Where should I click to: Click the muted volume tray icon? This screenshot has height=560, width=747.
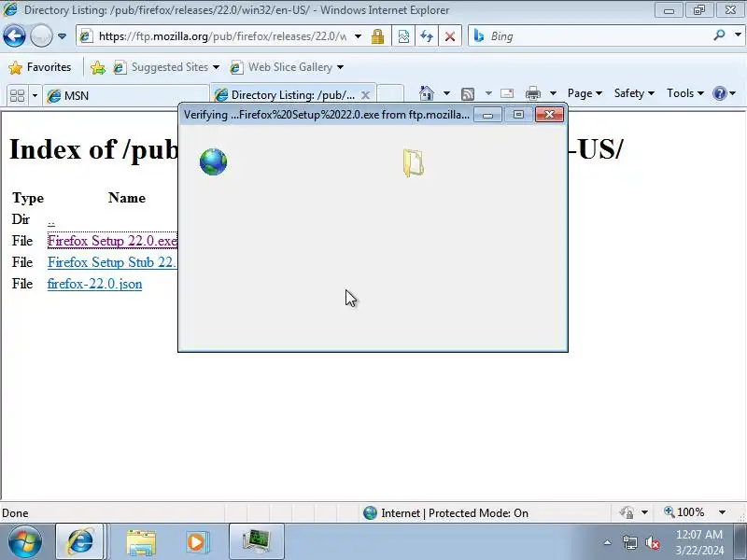tap(652, 542)
